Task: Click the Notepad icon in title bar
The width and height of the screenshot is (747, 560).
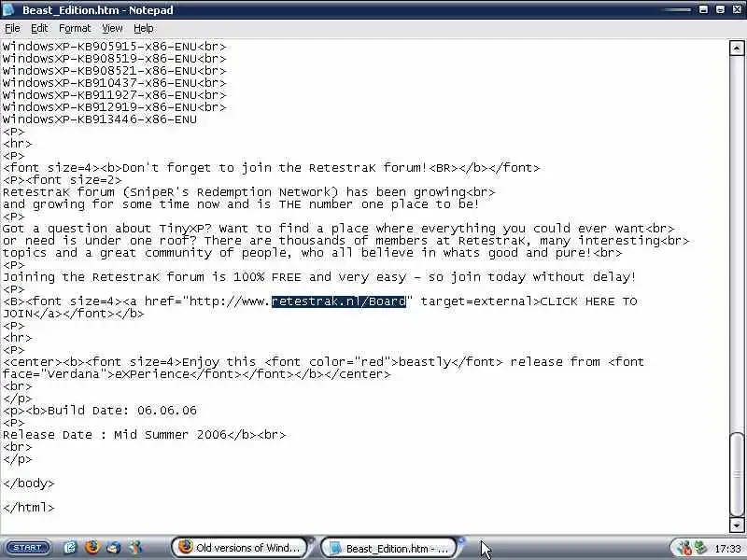Action: pyautogui.click(x=9, y=9)
